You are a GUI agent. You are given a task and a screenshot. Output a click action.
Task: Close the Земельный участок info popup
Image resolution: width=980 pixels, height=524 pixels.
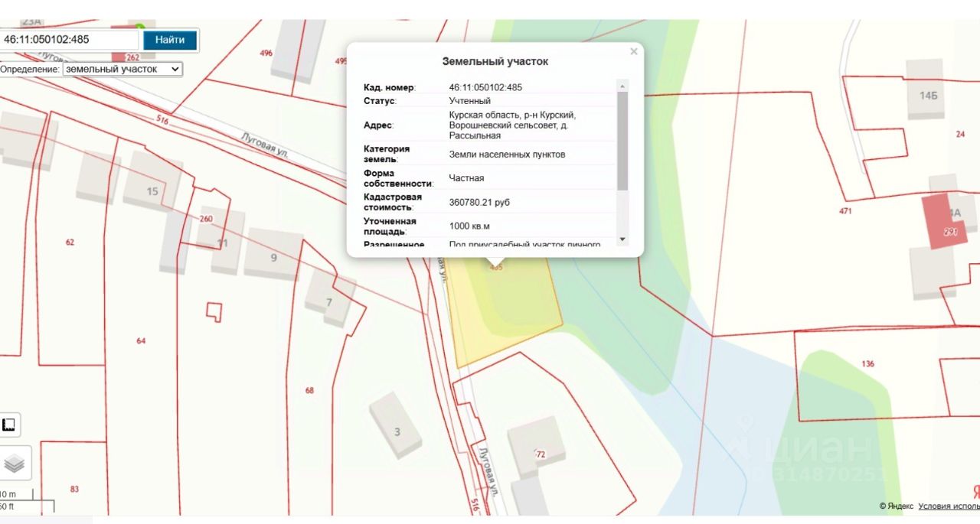click(633, 51)
